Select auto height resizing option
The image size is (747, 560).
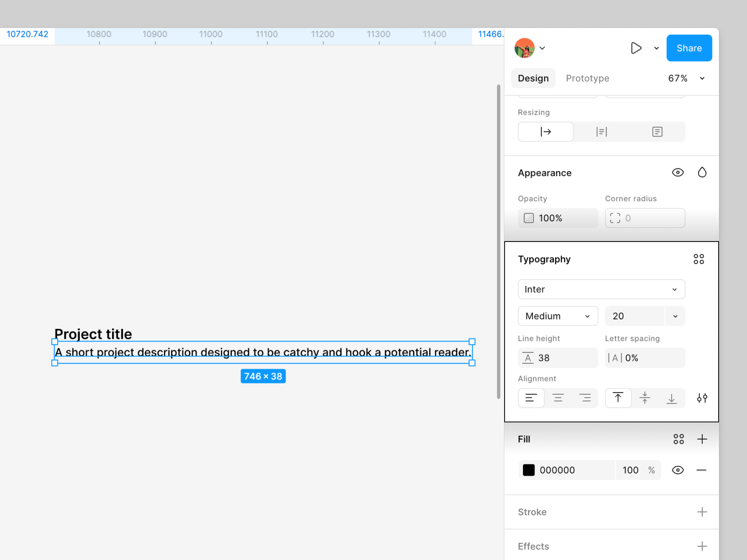click(x=601, y=132)
